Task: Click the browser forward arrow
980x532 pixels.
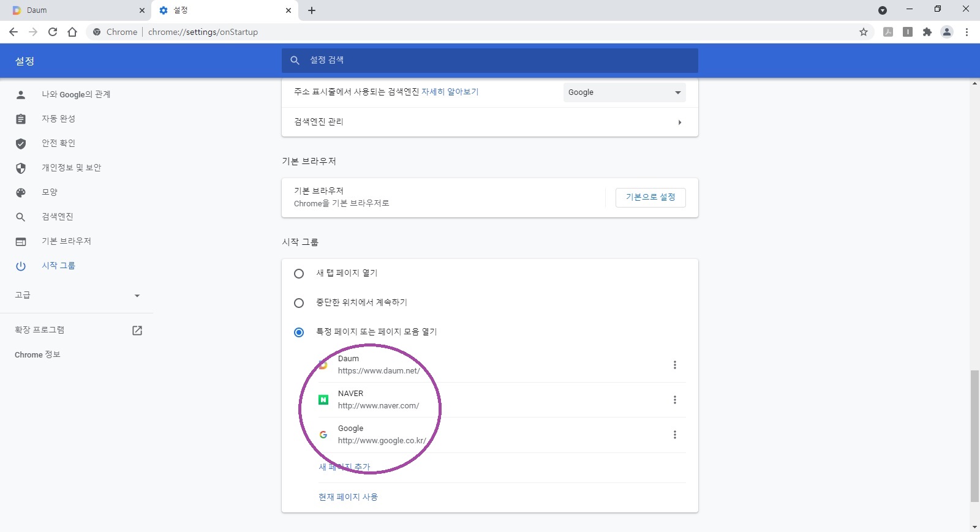Action: (x=33, y=32)
